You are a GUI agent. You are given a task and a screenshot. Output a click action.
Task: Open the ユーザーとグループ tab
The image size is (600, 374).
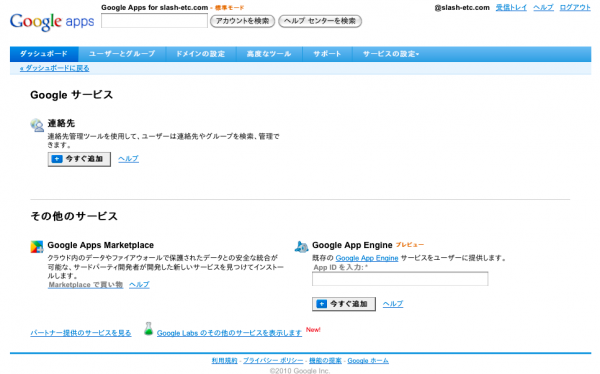pyautogui.click(x=122, y=54)
